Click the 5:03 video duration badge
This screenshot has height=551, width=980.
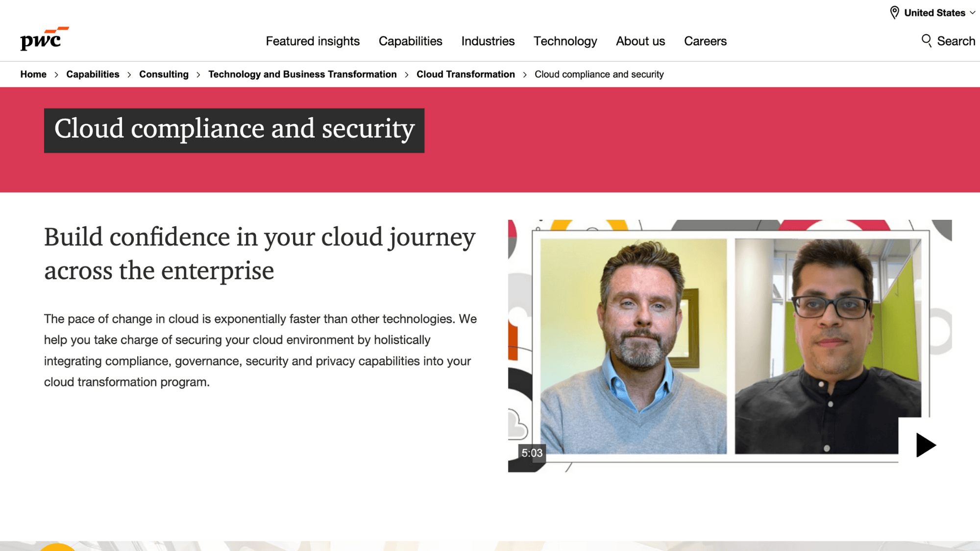point(532,453)
